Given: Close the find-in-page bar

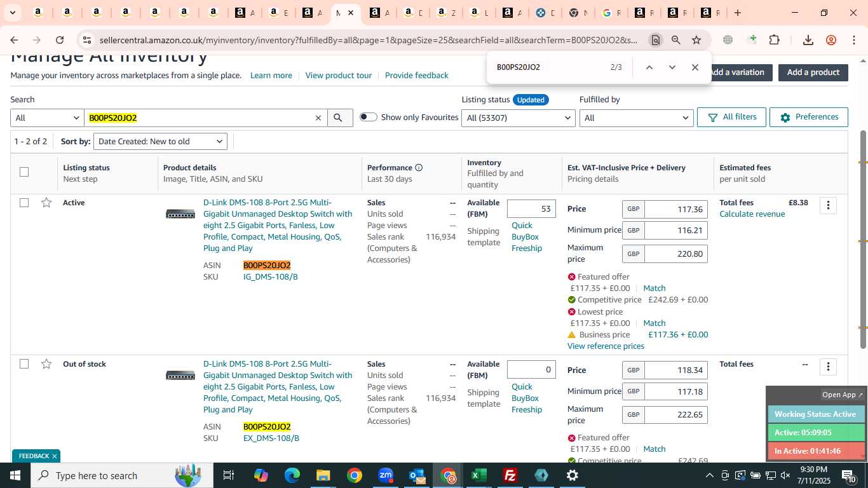Looking at the screenshot, I should (695, 67).
